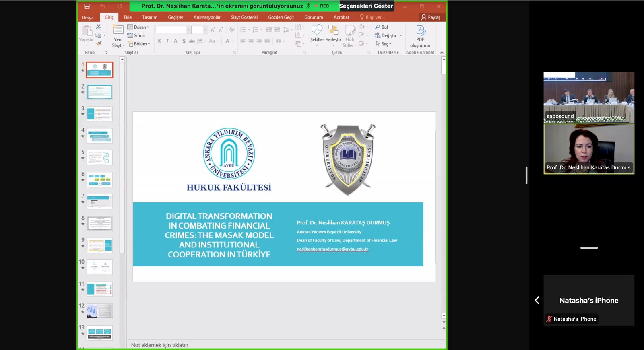Select slide 9 thumbnail in the panel
The width and height of the screenshot is (644, 350).
click(x=99, y=245)
